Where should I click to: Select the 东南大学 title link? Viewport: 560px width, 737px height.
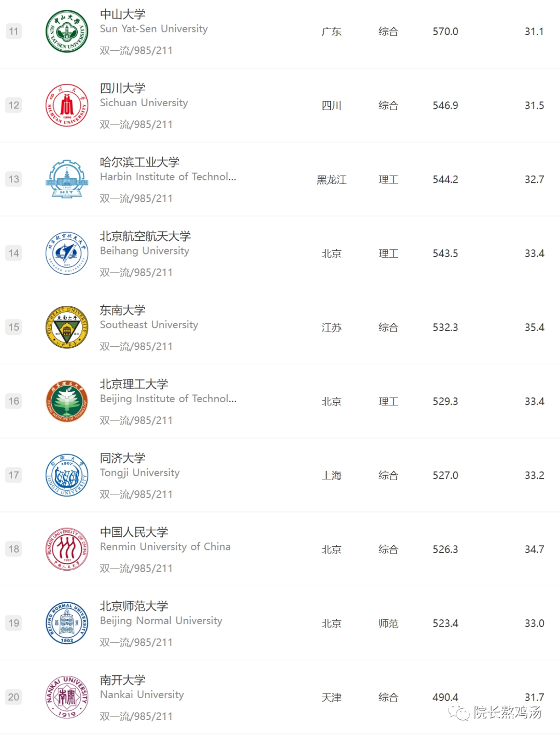pyautogui.click(x=123, y=310)
